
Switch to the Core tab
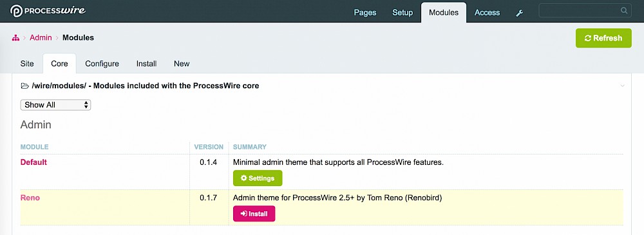click(59, 64)
